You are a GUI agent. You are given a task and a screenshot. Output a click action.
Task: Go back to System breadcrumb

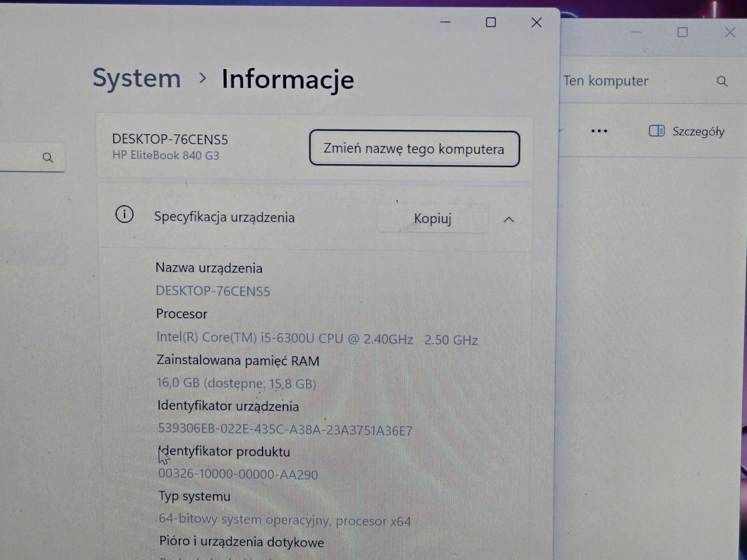pyautogui.click(x=137, y=78)
